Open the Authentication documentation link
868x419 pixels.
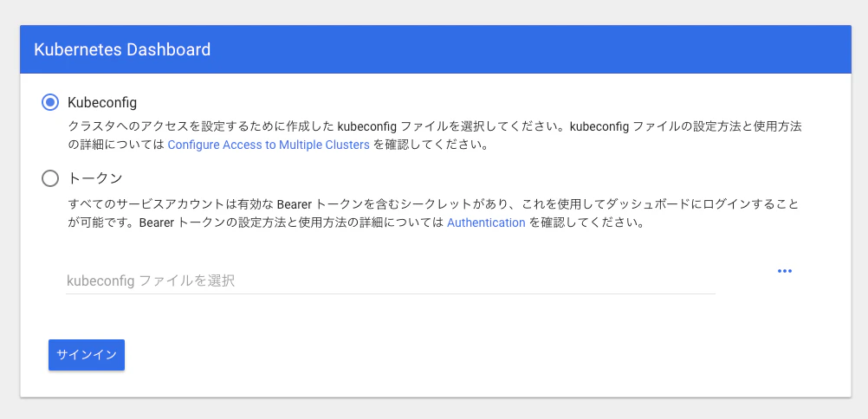(x=486, y=223)
